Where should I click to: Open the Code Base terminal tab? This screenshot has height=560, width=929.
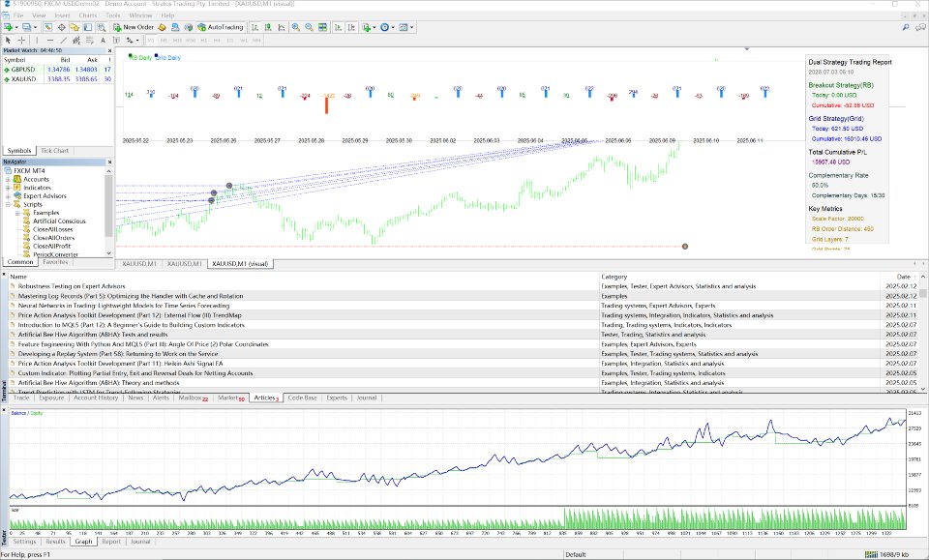click(x=302, y=398)
